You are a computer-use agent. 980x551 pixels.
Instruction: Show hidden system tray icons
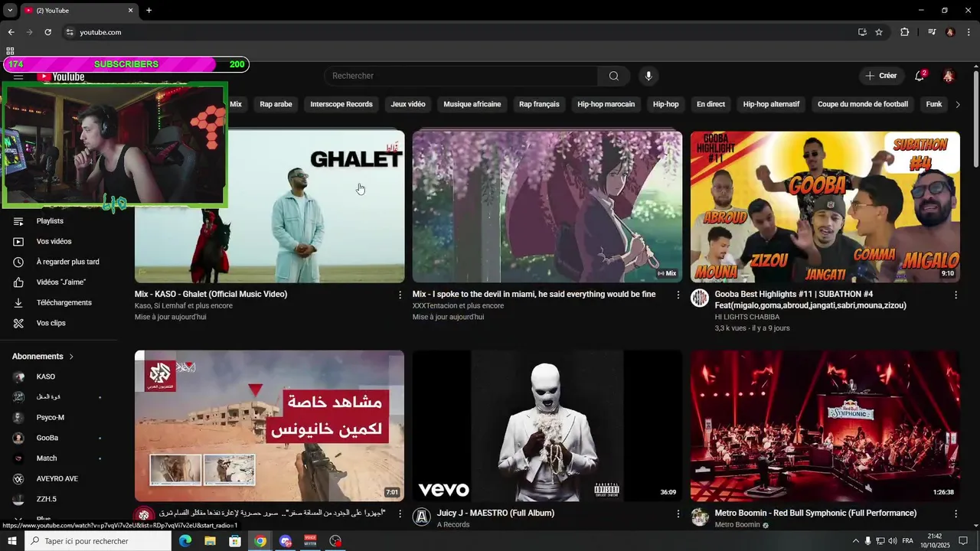pos(856,541)
